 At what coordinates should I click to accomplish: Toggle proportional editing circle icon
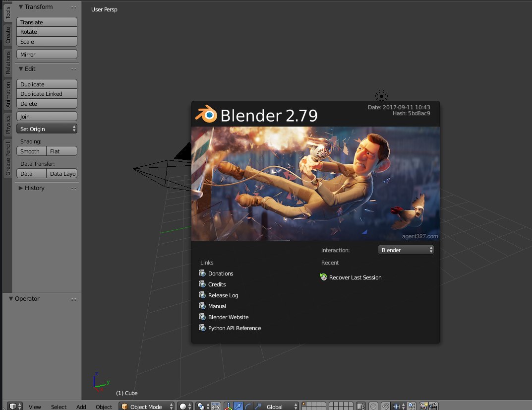pos(373,406)
